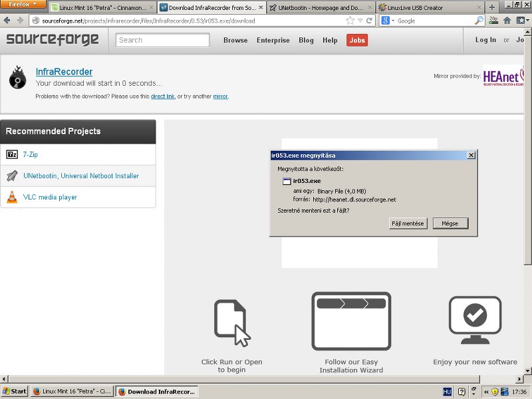This screenshot has width=532, height=399.
Task: Click the horizontal scrollbar left arrow
Action: [x=3, y=378]
